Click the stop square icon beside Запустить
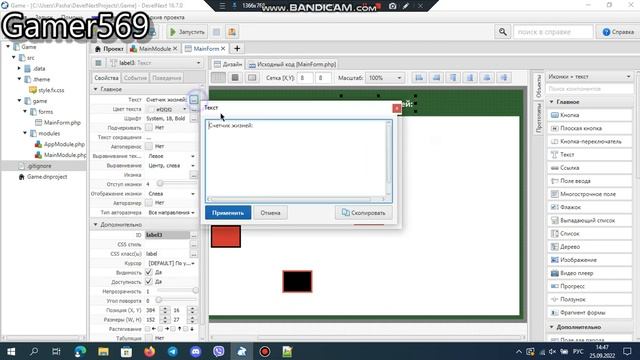The height and width of the screenshot is (360, 640). (217, 32)
